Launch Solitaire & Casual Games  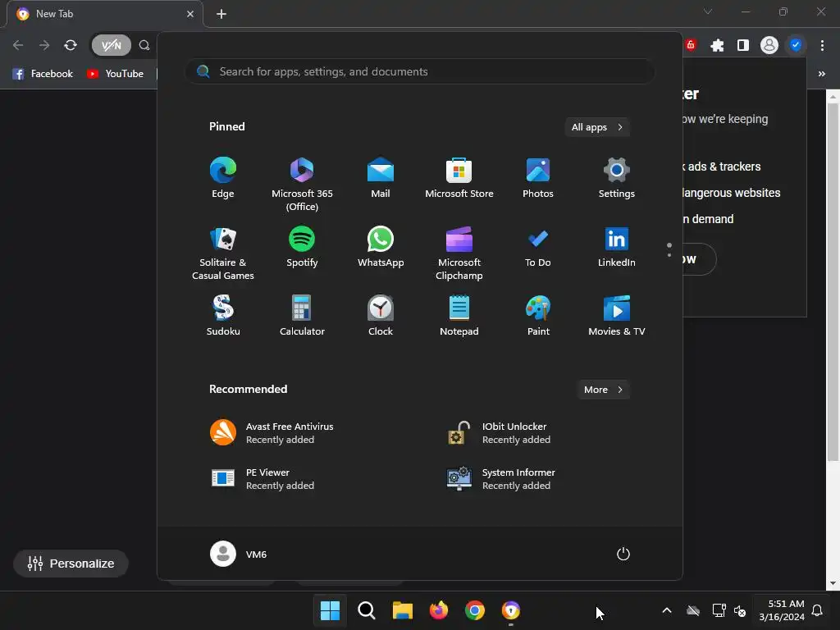tap(223, 253)
